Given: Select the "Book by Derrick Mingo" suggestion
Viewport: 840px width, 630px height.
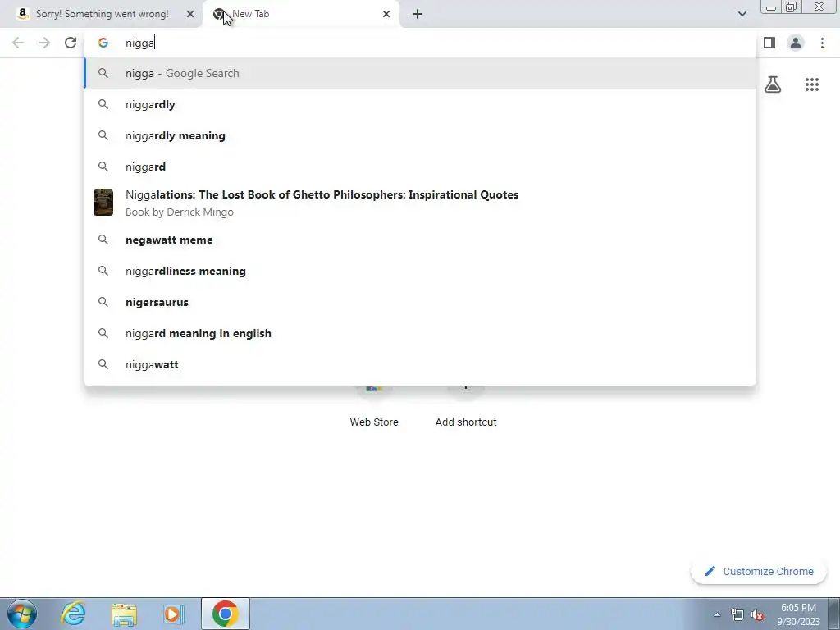Looking at the screenshot, I should [x=420, y=203].
